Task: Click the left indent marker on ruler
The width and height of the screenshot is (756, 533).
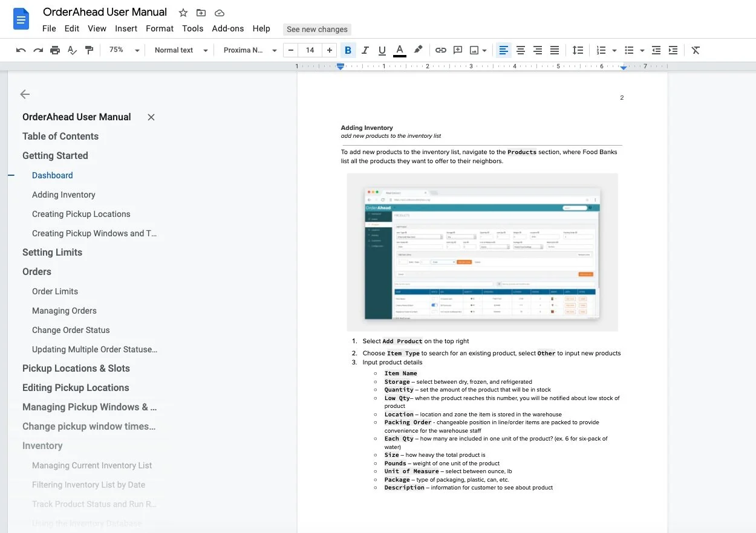Action: tap(341, 66)
